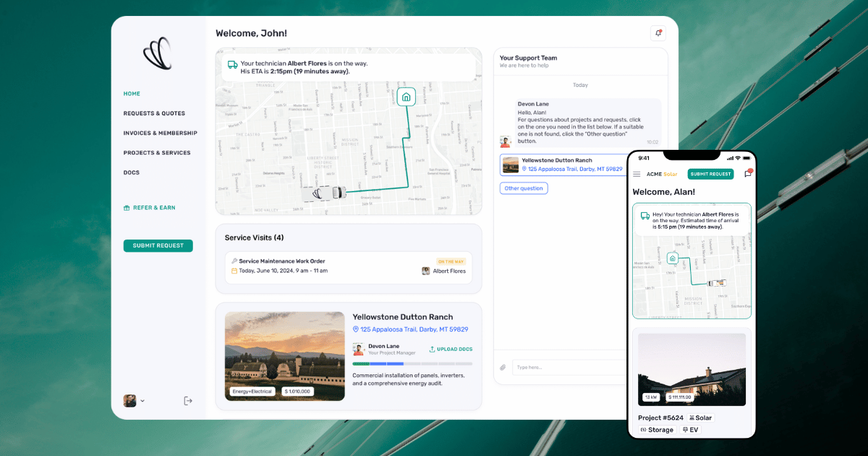Click the upload icon next to Upload Docs

(433, 349)
